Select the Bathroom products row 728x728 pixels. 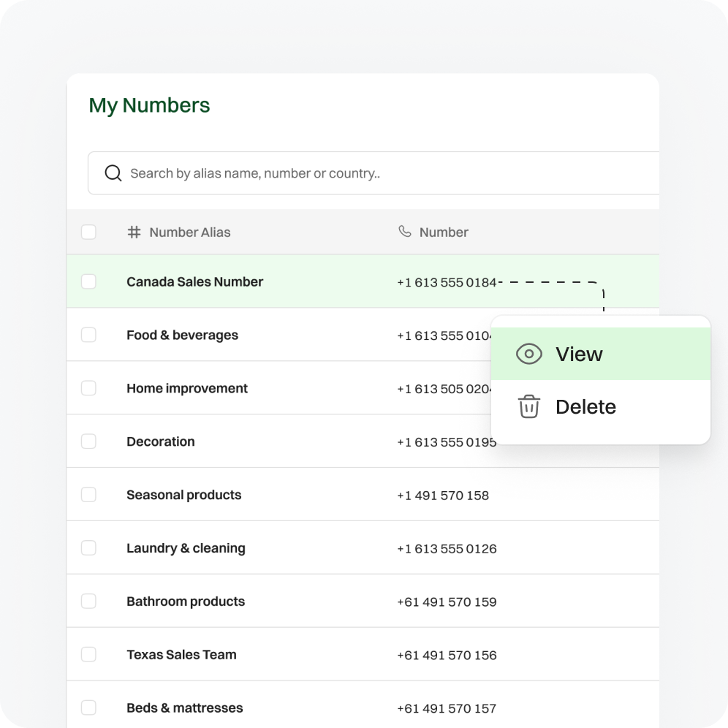coord(186,602)
